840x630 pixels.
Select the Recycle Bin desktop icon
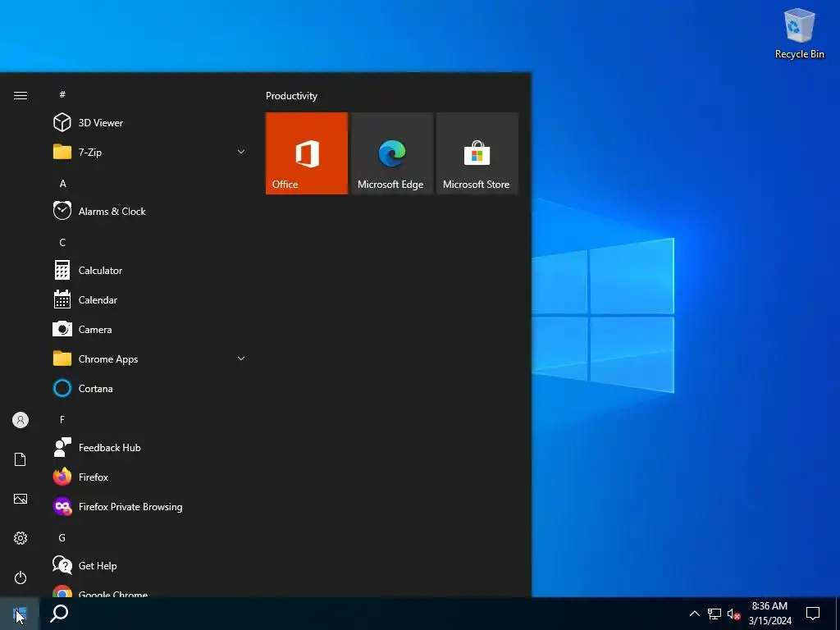[799, 33]
